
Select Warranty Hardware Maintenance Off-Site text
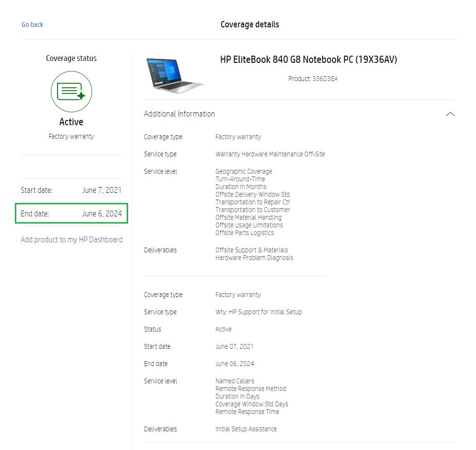pyautogui.click(x=270, y=154)
